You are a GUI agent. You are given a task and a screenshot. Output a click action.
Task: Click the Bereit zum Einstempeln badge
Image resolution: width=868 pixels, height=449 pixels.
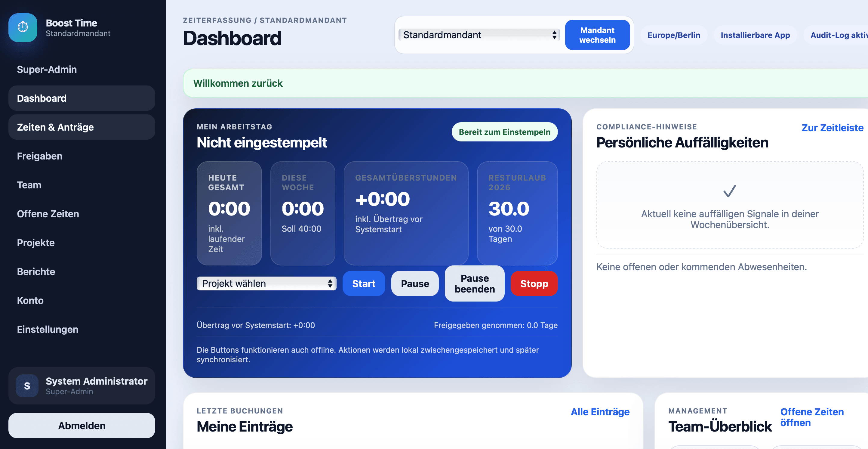[x=504, y=132]
